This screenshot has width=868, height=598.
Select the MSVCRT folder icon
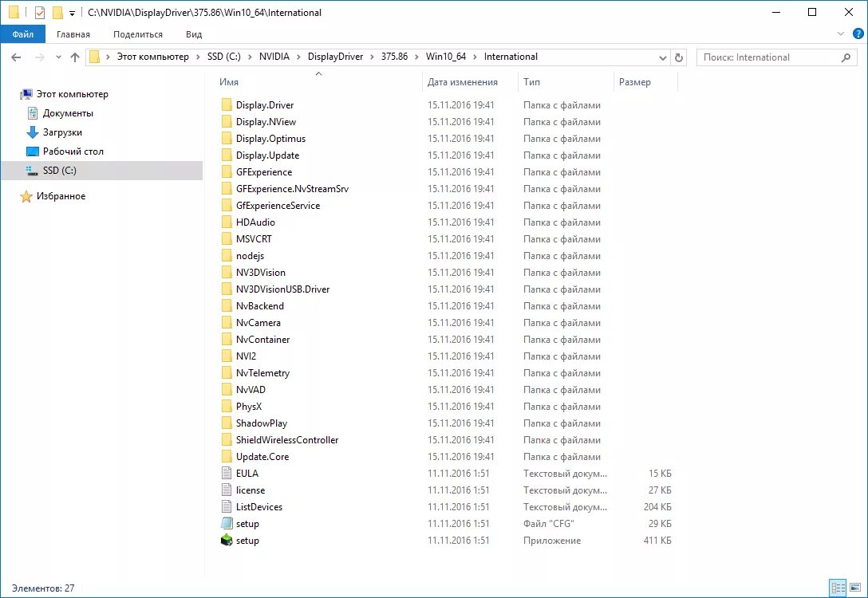point(227,239)
